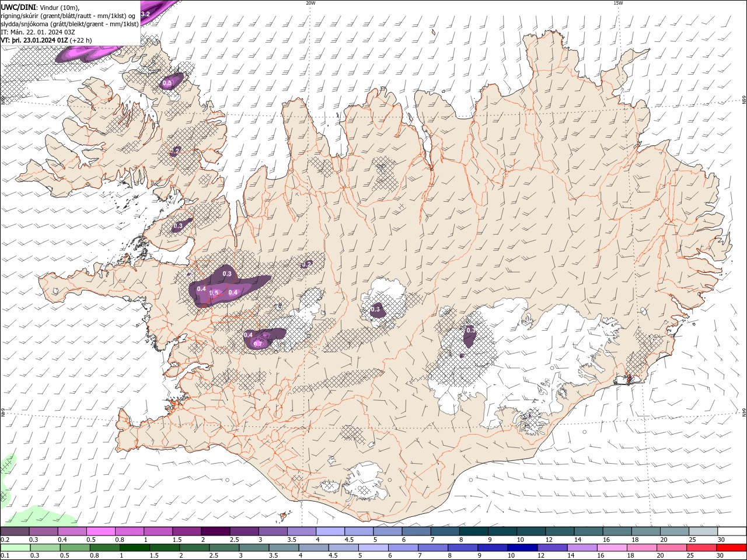The width and height of the screenshot is (747, 560).
Task: Click the 'VT: þri. 23.01.2024 01Z (+22 h)' line
Action: (46, 40)
